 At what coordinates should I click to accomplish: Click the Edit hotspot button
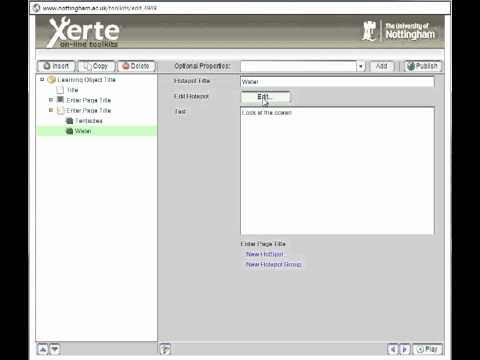pos(265,97)
